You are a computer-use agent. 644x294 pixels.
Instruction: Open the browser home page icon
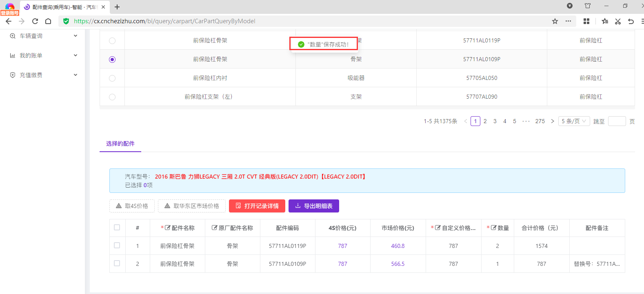point(48,21)
